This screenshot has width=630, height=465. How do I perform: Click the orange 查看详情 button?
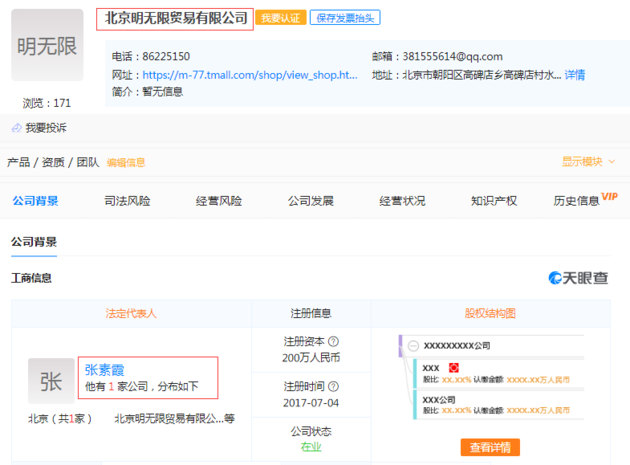point(490,447)
